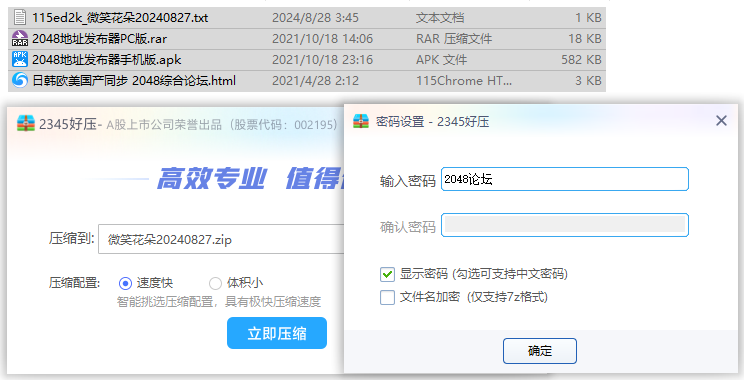
Task: Close the 密码设置 dialog
Action: point(721,121)
